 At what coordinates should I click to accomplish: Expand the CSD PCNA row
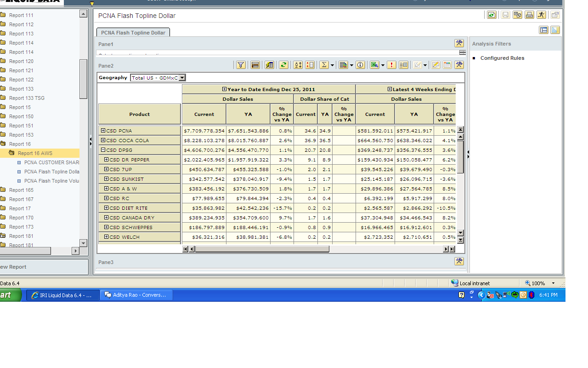(103, 131)
